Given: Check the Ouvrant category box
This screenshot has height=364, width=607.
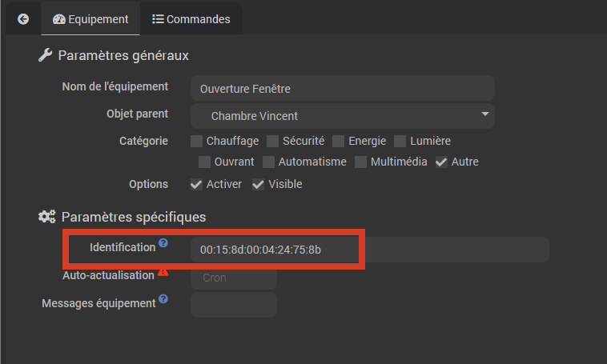Looking at the screenshot, I should click(205, 162).
